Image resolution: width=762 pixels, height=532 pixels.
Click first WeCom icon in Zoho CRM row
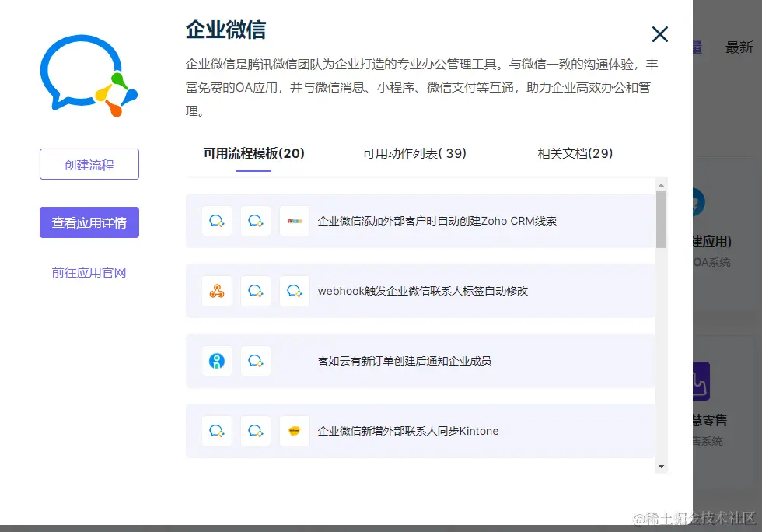217,221
